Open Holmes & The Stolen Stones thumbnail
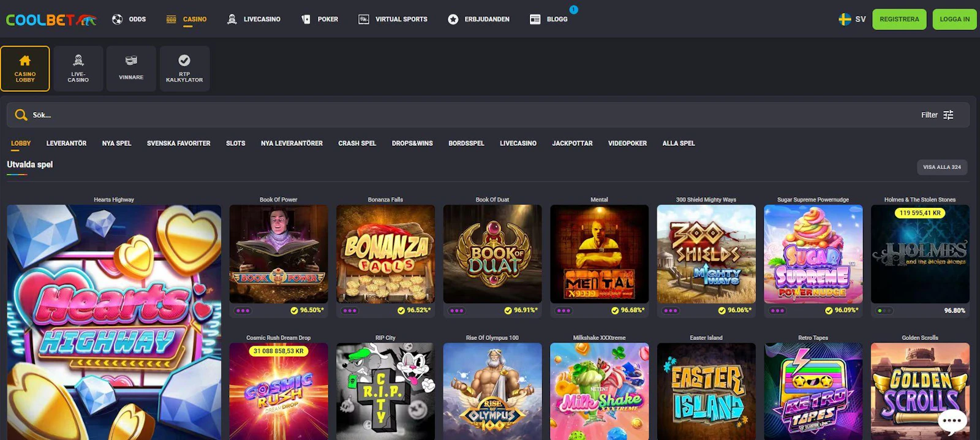Viewport: 980px width, 440px height. pos(920,254)
